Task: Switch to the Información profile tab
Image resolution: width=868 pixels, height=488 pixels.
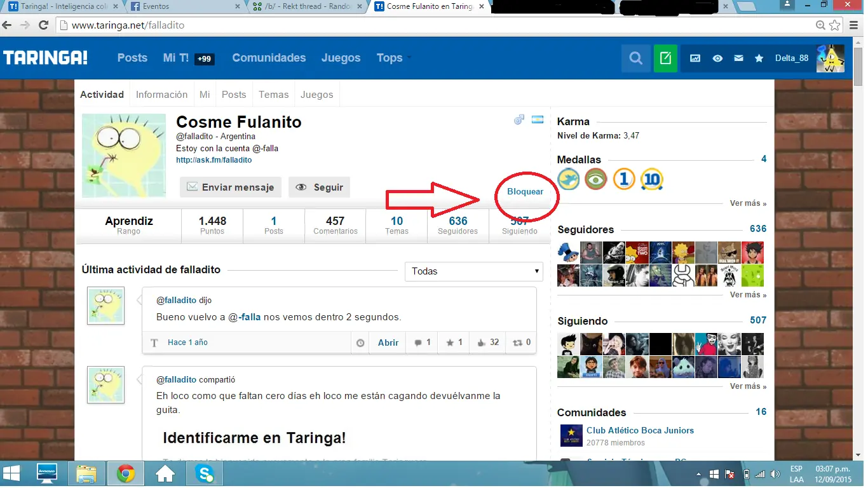Action: [161, 95]
